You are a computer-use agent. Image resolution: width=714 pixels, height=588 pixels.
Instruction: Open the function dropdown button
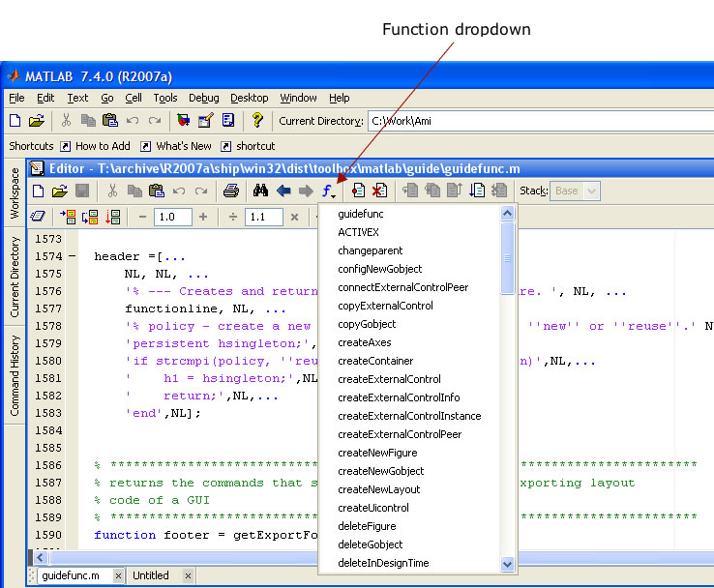coord(329,191)
